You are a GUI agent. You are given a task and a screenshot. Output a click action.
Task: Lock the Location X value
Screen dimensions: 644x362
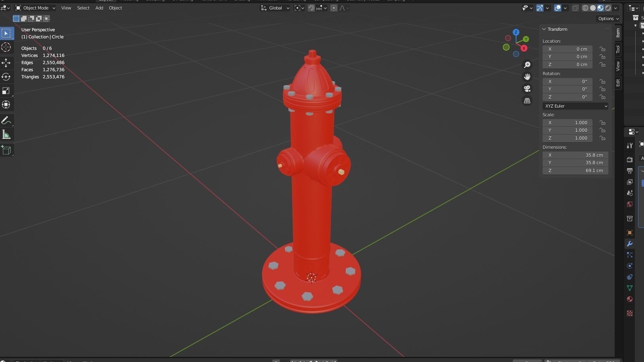click(x=602, y=49)
